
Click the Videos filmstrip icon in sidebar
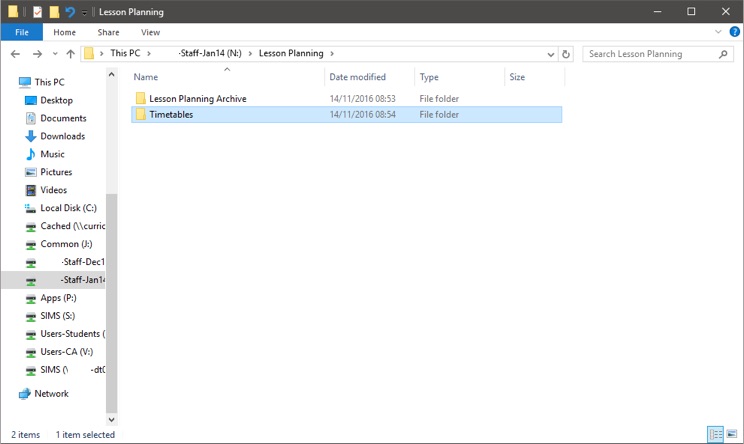(31, 190)
